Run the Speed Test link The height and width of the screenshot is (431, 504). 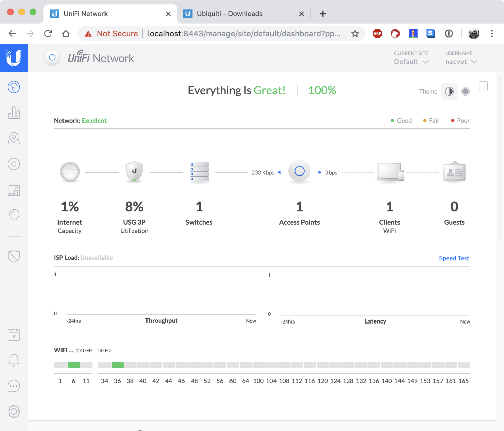[x=454, y=258]
